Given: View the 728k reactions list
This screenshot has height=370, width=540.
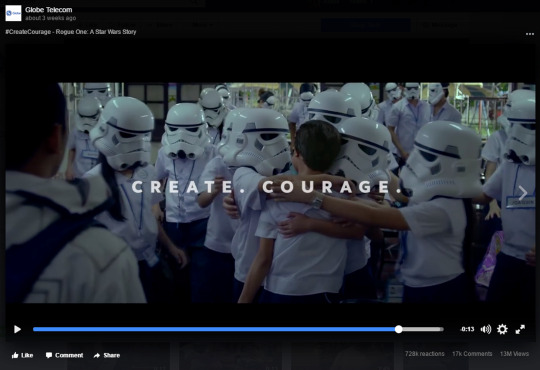Looking at the screenshot, I should pyautogui.click(x=425, y=354).
